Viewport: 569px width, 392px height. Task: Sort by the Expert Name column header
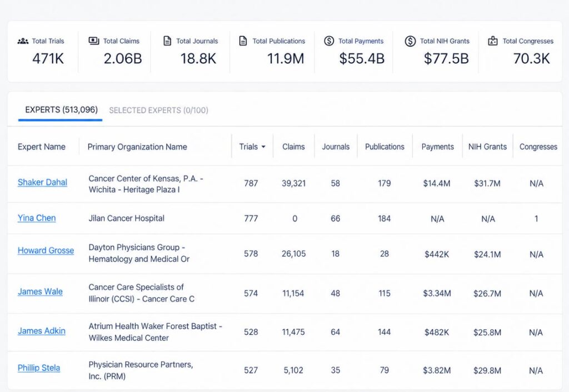click(42, 147)
